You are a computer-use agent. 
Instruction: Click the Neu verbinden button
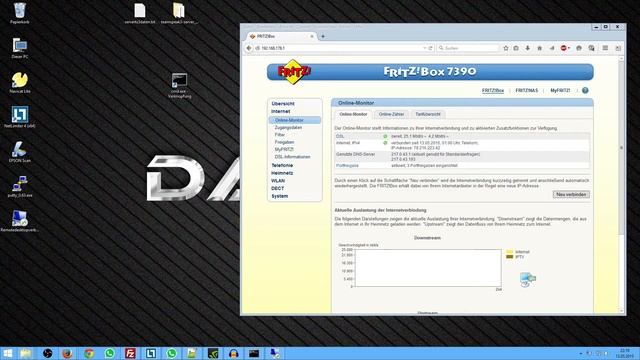point(571,195)
